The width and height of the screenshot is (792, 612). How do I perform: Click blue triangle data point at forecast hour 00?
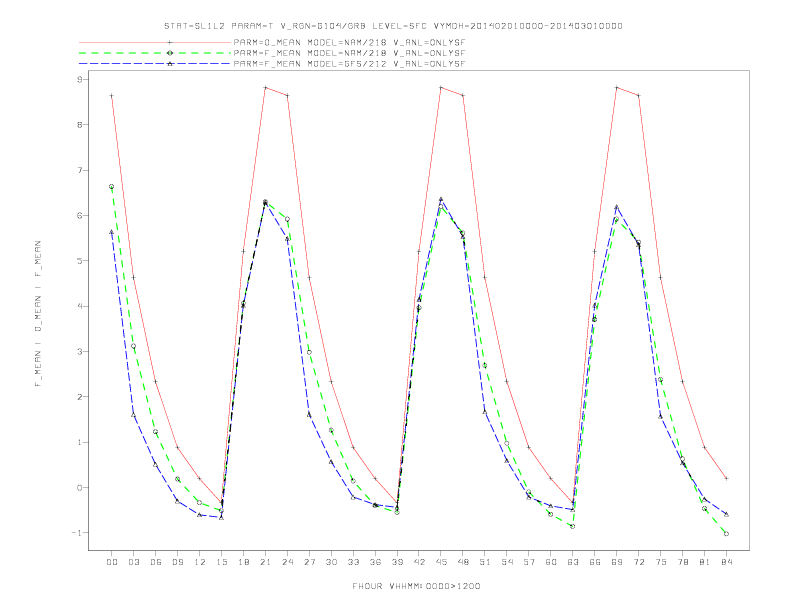[x=112, y=232]
